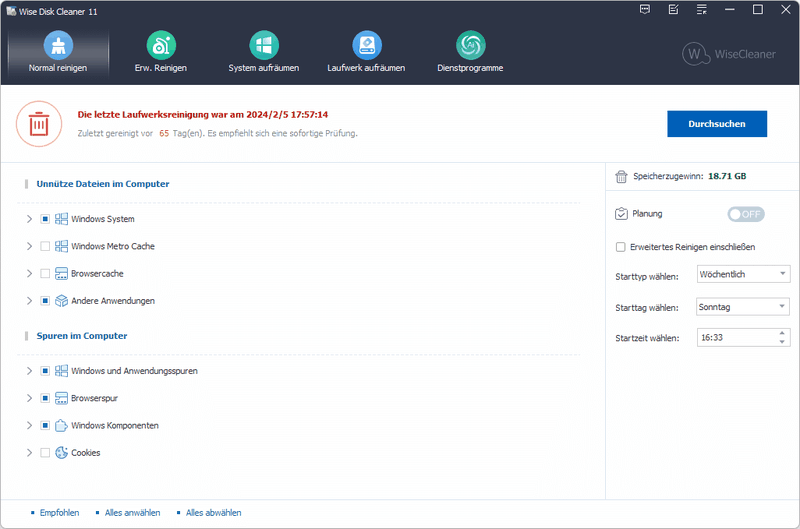Click the edit note icon in title bar
The height and width of the screenshot is (529, 800).
click(x=673, y=10)
